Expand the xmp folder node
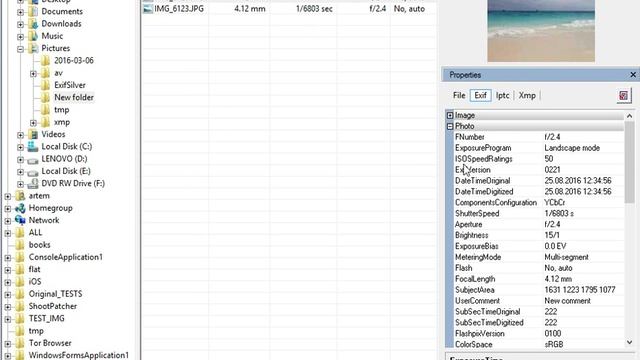 point(33,123)
